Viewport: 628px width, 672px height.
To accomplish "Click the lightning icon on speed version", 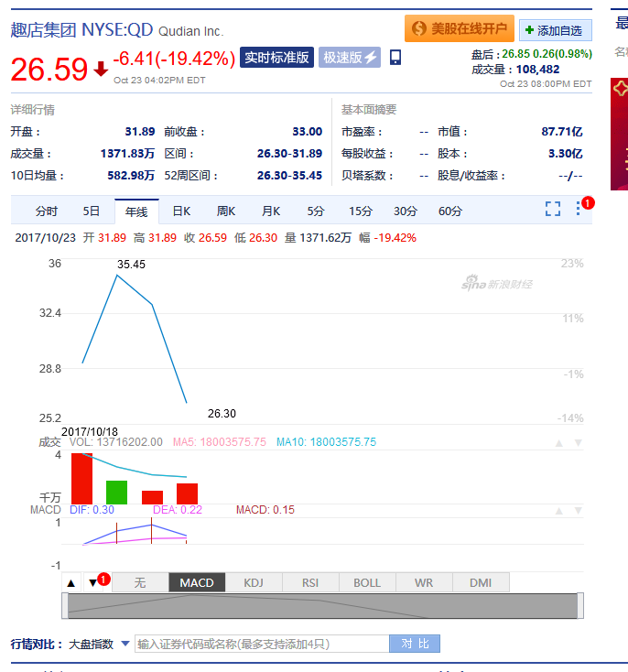I will coord(371,57).
